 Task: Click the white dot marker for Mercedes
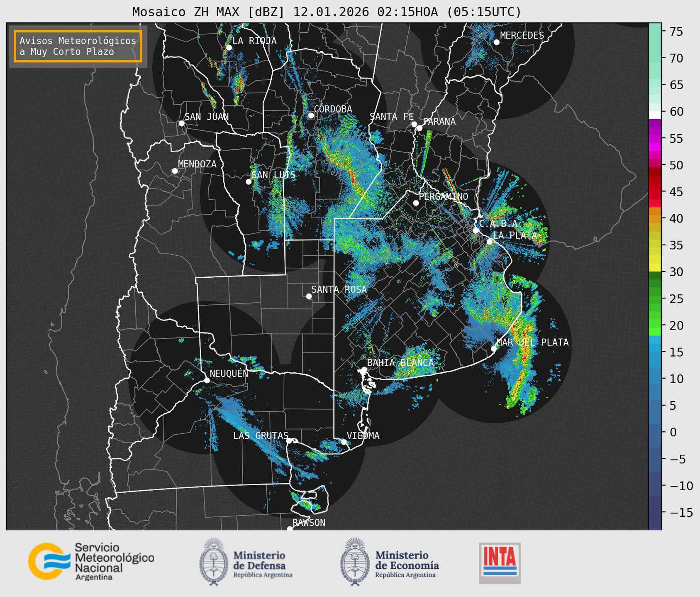click(x=497, y=42)
